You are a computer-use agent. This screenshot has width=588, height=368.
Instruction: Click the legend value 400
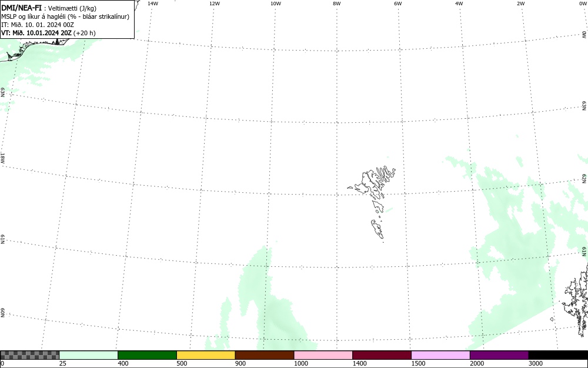click(x=123, y=363)
